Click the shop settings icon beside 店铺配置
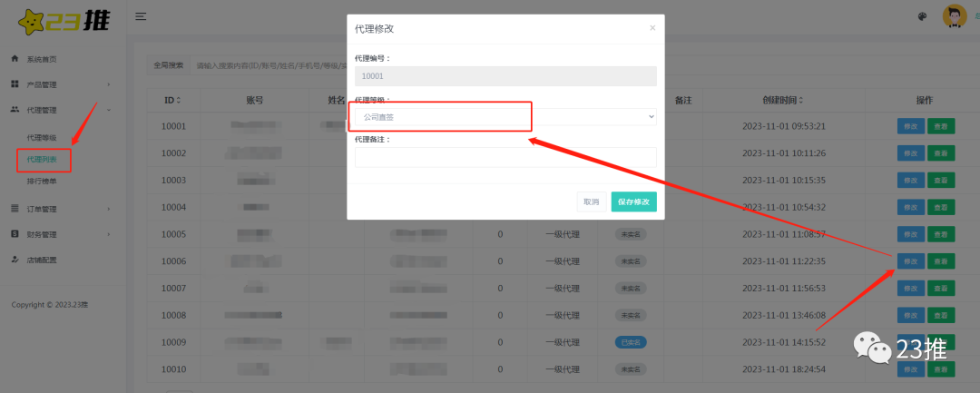The image size is (980, 393). pyautogui.click(x=15, y=260)
